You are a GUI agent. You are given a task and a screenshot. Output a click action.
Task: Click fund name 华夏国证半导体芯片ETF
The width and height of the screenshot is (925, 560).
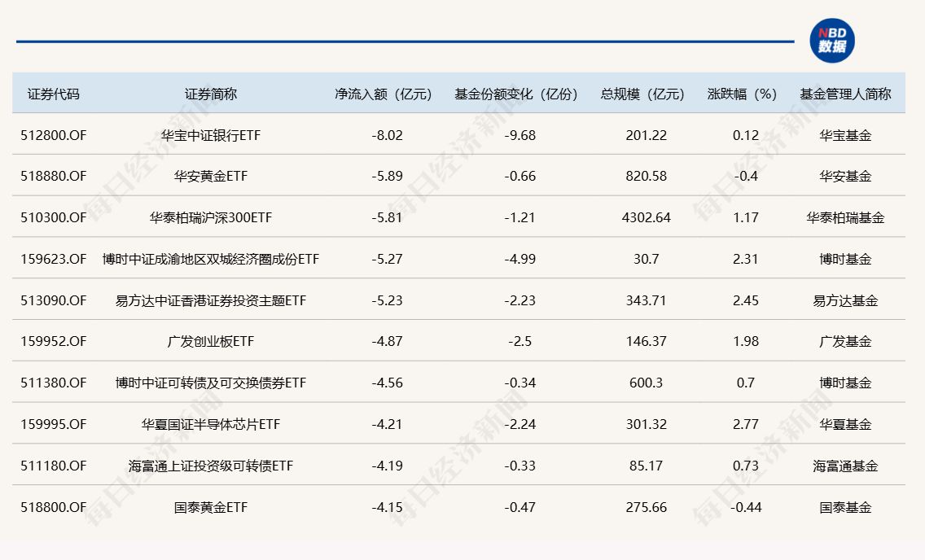211,424
